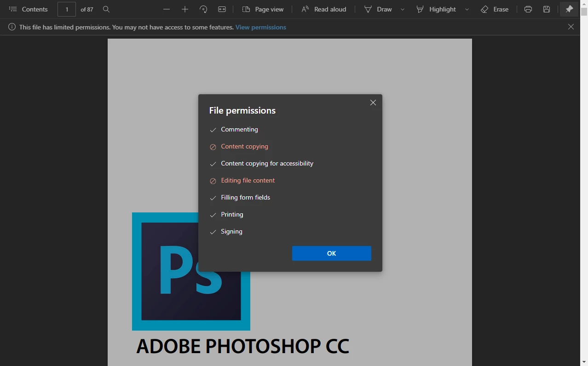Click the Print icon
588x366 pixels.
point(528,9)
